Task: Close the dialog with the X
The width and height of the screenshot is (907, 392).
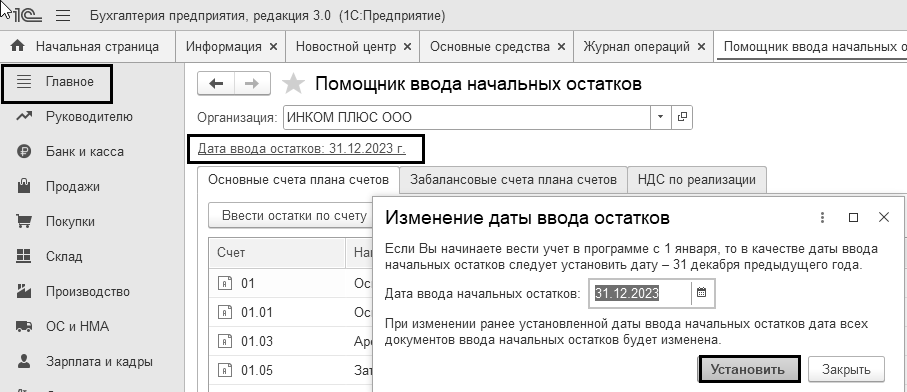Action: coord(883,217)
